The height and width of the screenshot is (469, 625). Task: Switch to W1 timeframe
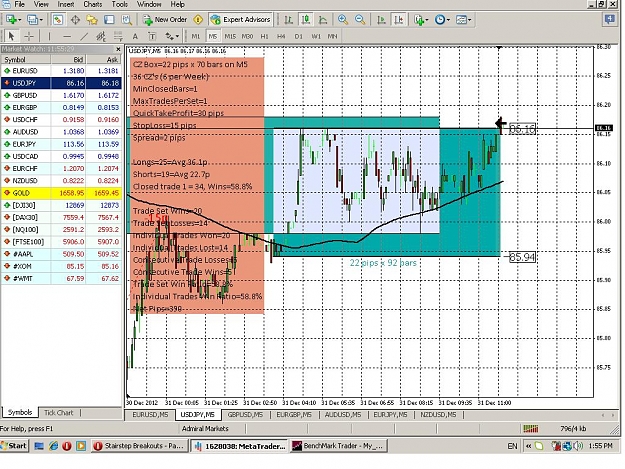point(316,36)
